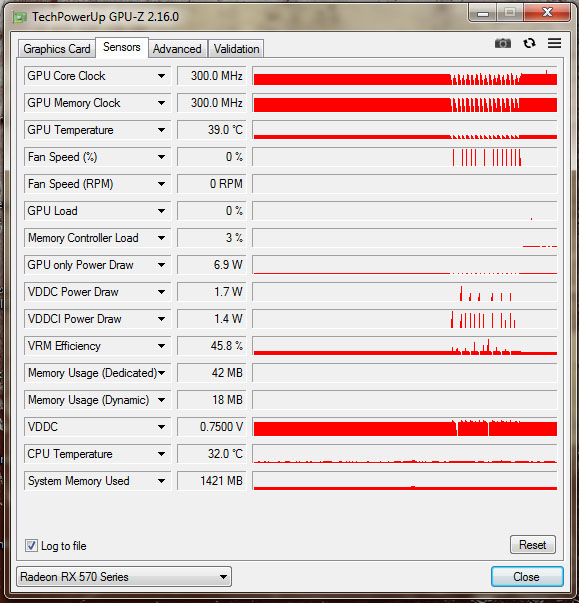
Task: Click the 1421 MB system memory value
Action: pos(211,481)
